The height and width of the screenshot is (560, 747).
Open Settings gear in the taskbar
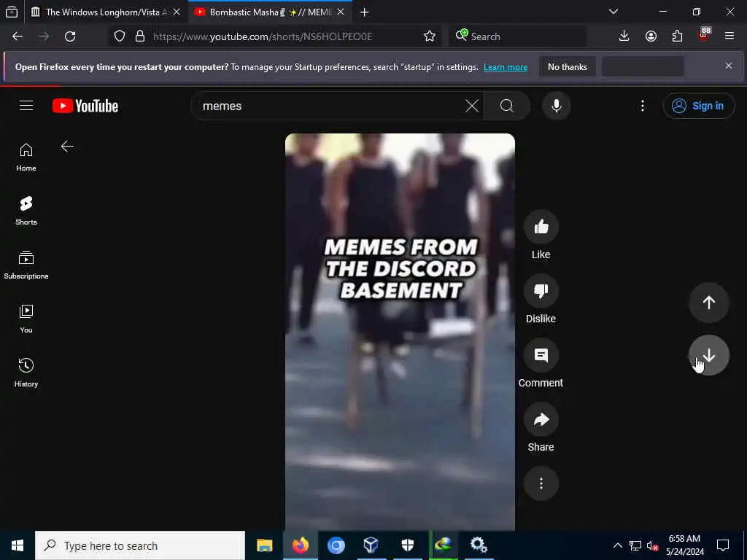pos(479,545)
